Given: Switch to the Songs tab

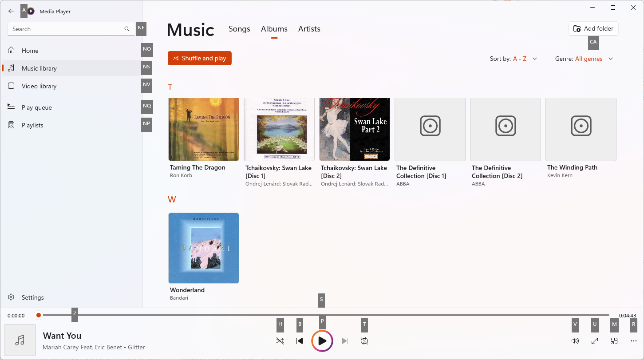Looking at the screenshot, I should tap(239, 29).
